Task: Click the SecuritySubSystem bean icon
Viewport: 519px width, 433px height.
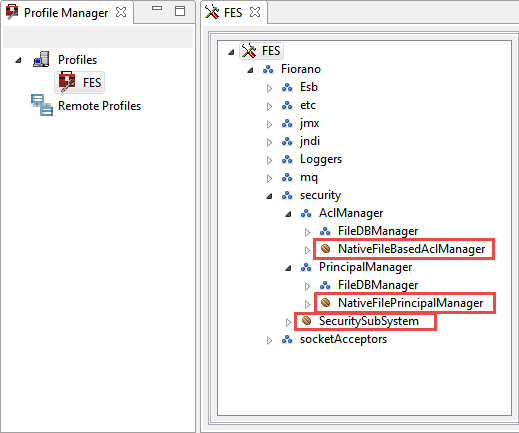Action: click(x=306, y=321)
